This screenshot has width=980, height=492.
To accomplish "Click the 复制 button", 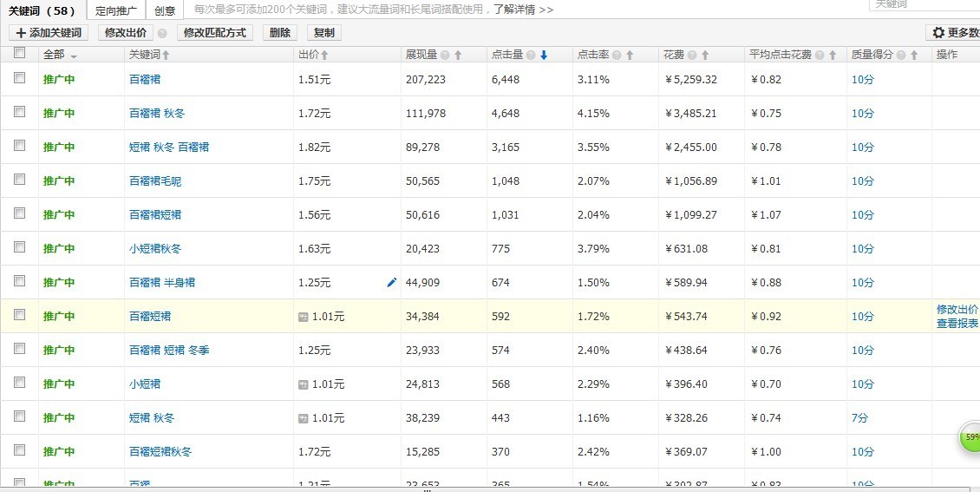I will tap(323, 33).
